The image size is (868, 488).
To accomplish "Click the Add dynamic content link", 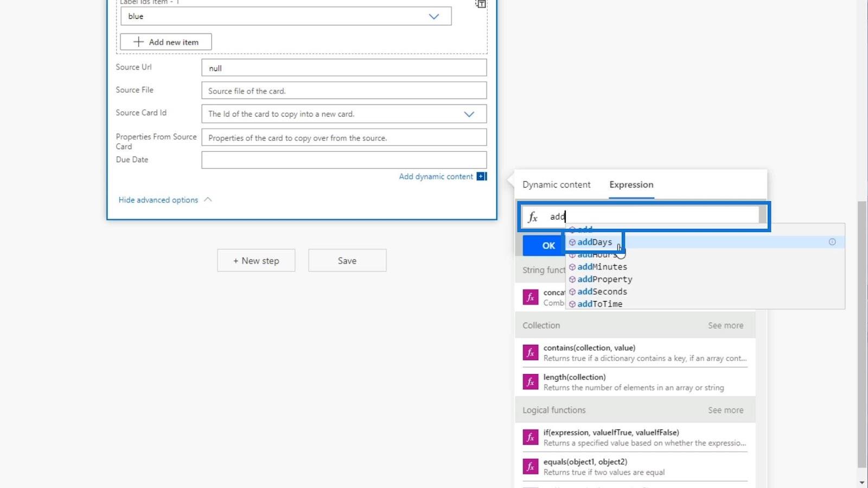I will (x=436, y=177).
